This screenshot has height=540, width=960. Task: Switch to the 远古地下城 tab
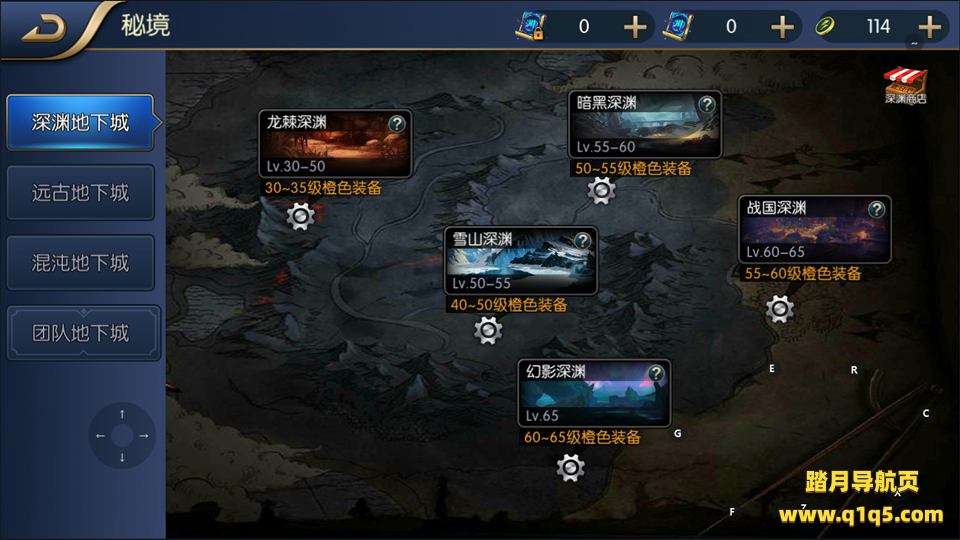click(x=80, y=193)
